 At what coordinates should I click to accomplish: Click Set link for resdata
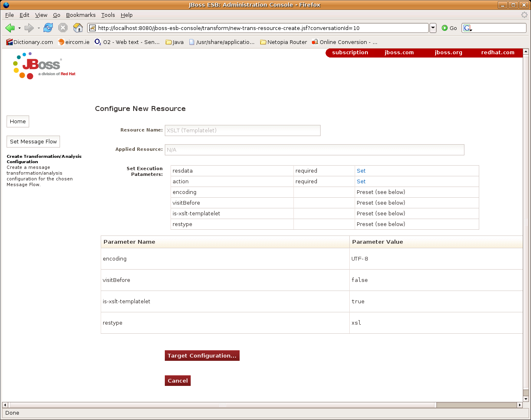click(x=361, y=171)
